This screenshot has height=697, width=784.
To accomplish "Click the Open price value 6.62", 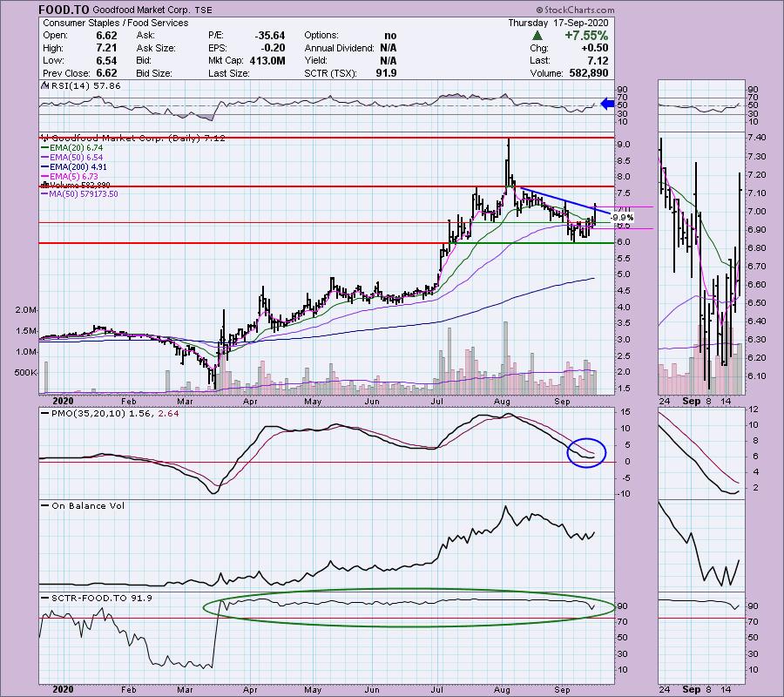I will (x=106, y=36).
